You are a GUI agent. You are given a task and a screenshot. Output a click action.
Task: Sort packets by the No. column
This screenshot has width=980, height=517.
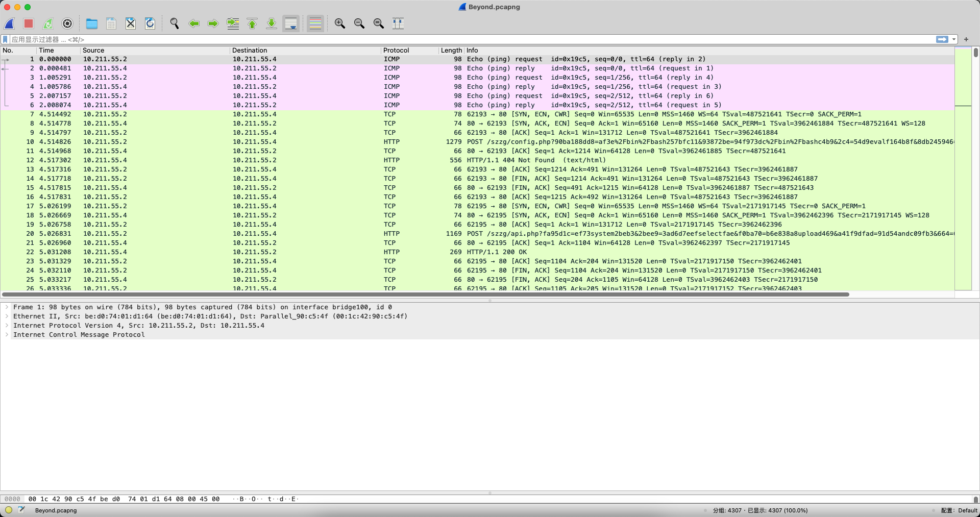pos(18,51)
